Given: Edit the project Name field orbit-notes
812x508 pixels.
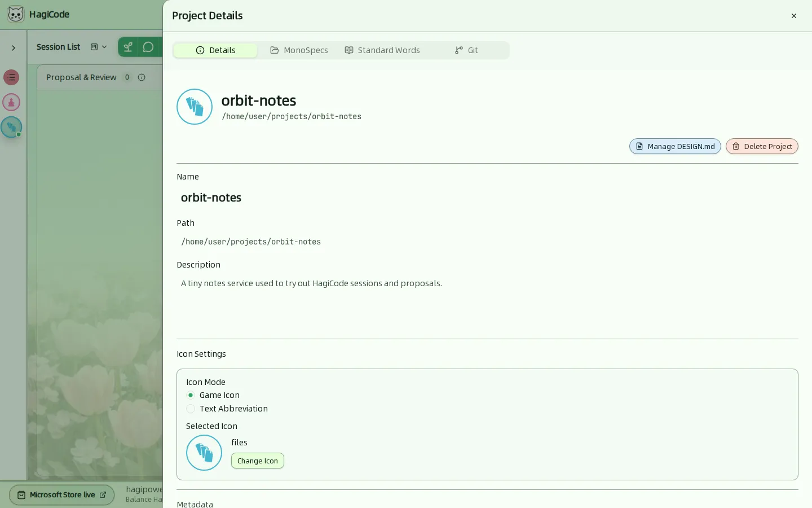Looking at the screenshot, I should click(487, 198).
